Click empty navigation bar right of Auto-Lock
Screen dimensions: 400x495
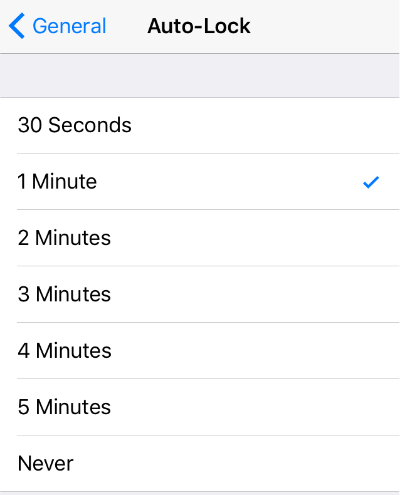click(x=325, y=26)
